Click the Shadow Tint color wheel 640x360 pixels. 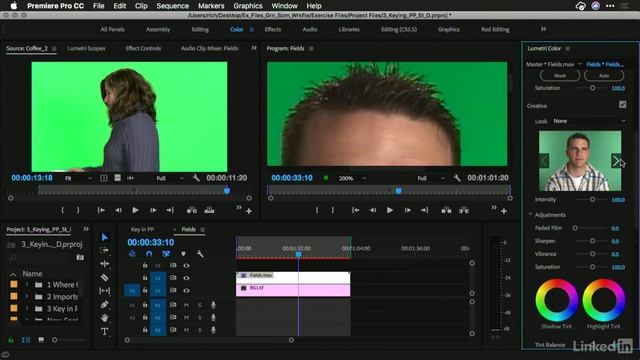click(557, 300)
